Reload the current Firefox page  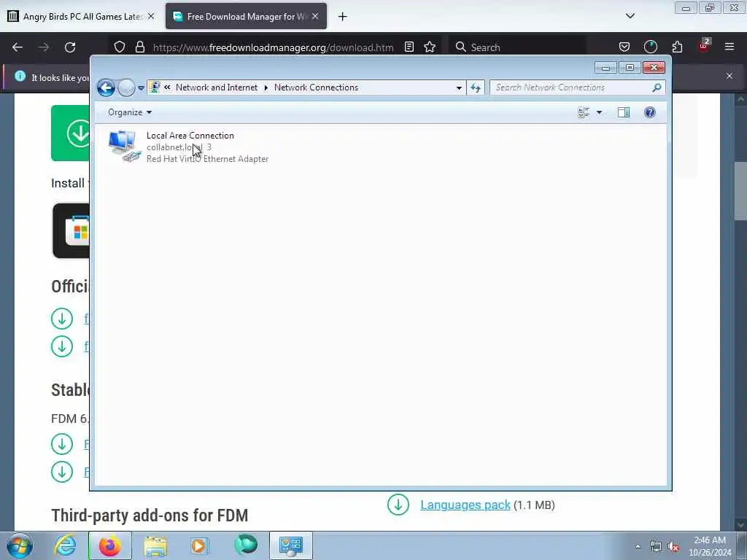tap(70, 47)
